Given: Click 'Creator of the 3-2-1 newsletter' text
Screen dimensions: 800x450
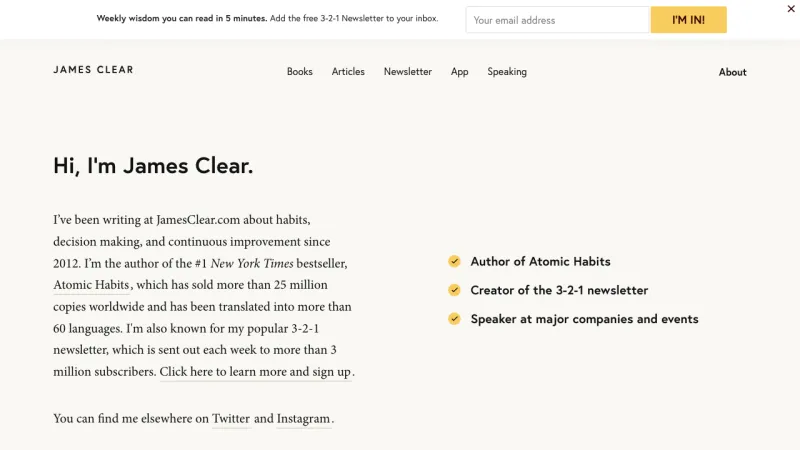Looking at the screenshot, I should (559, 290).
